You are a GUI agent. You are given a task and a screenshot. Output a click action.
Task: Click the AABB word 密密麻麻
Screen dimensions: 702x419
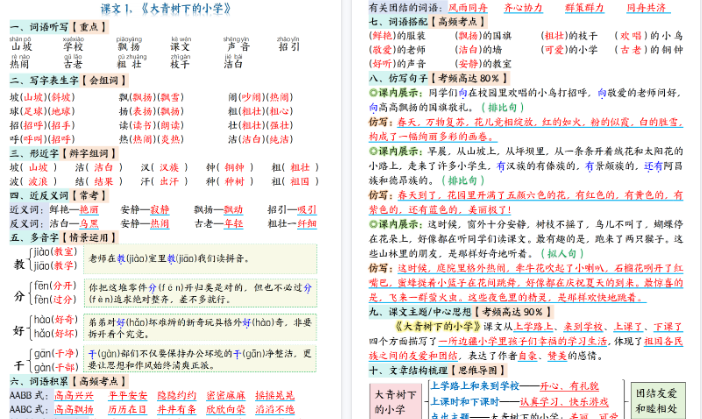pos(226,396)
